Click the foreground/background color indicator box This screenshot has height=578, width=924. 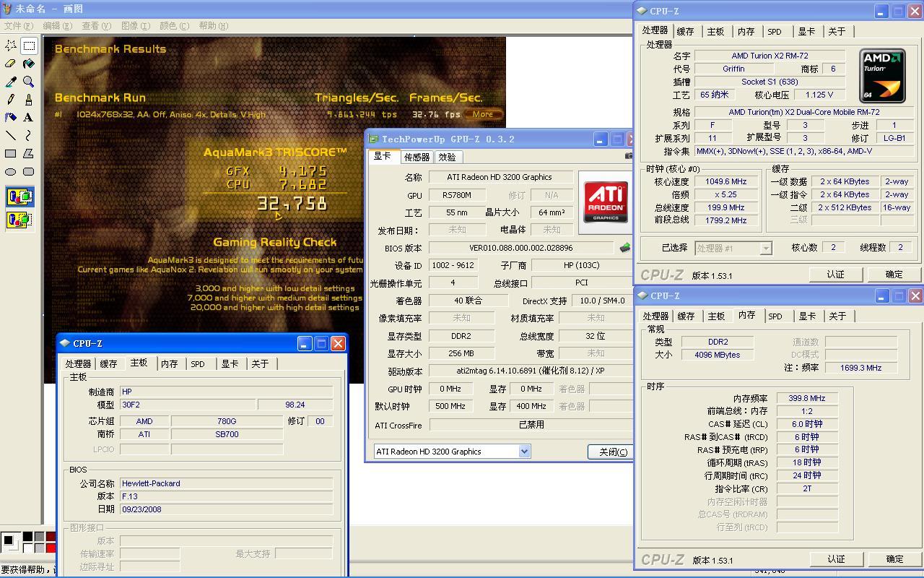tap(10, 542)
